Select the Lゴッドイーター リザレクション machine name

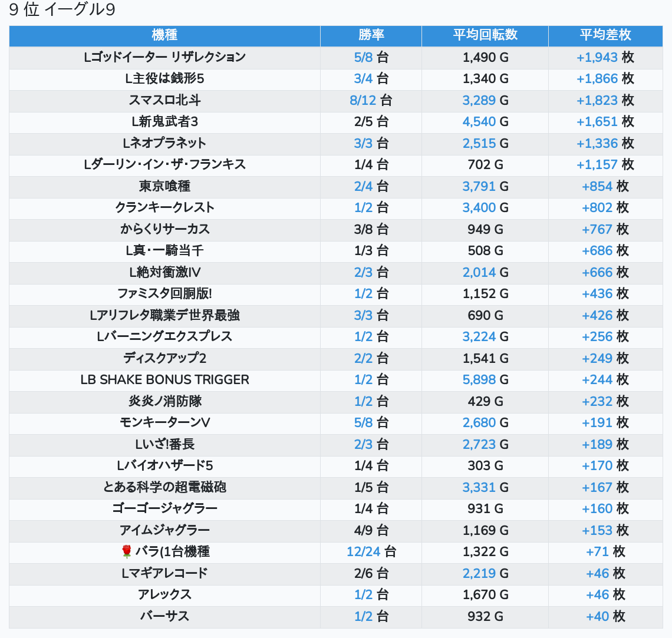pyautogui.click(x=164, y=57)
